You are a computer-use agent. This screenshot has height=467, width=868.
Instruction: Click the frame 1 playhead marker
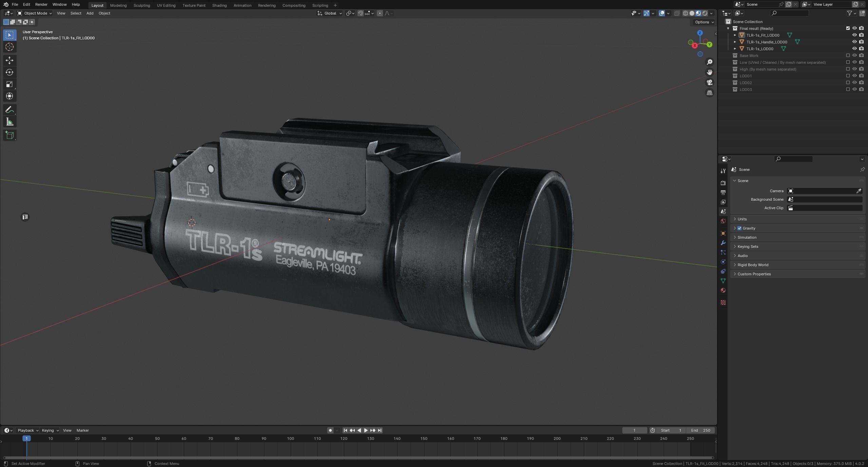tap(27, 439)
